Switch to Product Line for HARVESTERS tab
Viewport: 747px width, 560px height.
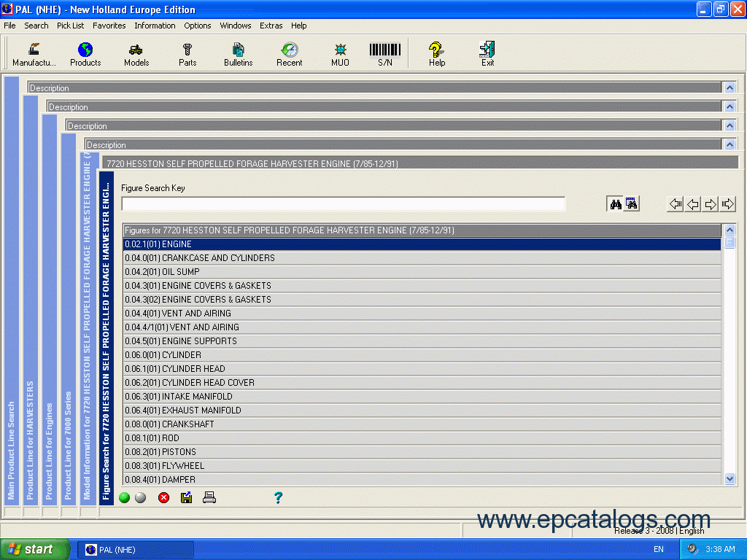[31, 300]
